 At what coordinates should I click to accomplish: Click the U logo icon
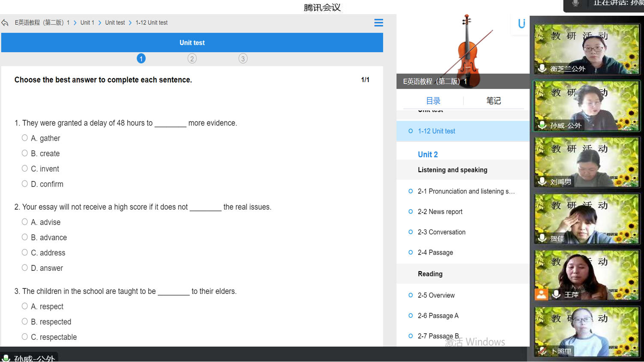point(521,24)
